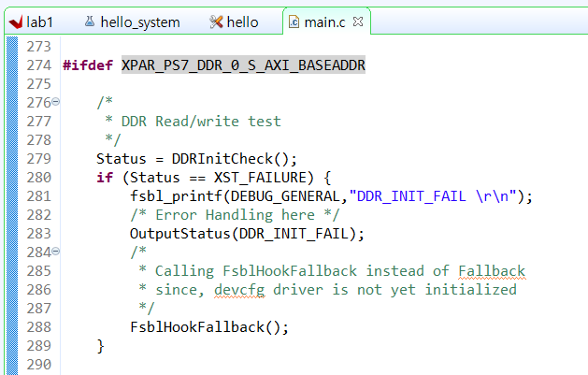Click the XST_FAILURE constant
Screen dimensions: 588x375
tap(260, 178)
